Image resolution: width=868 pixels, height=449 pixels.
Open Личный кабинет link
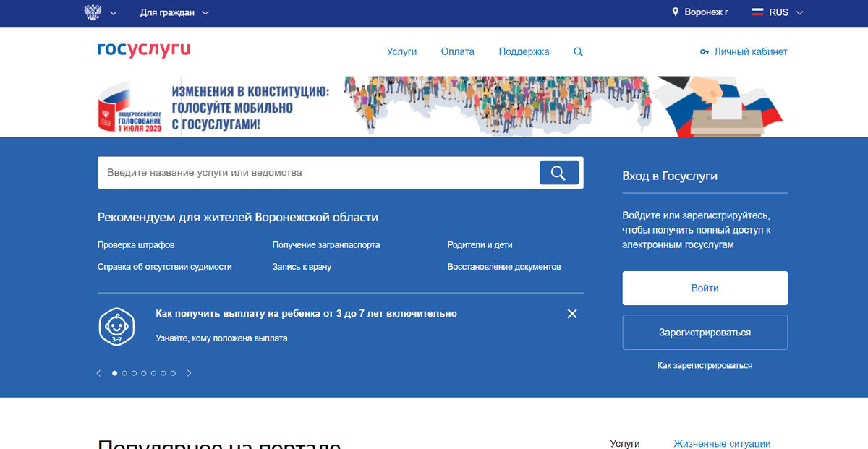751,52
